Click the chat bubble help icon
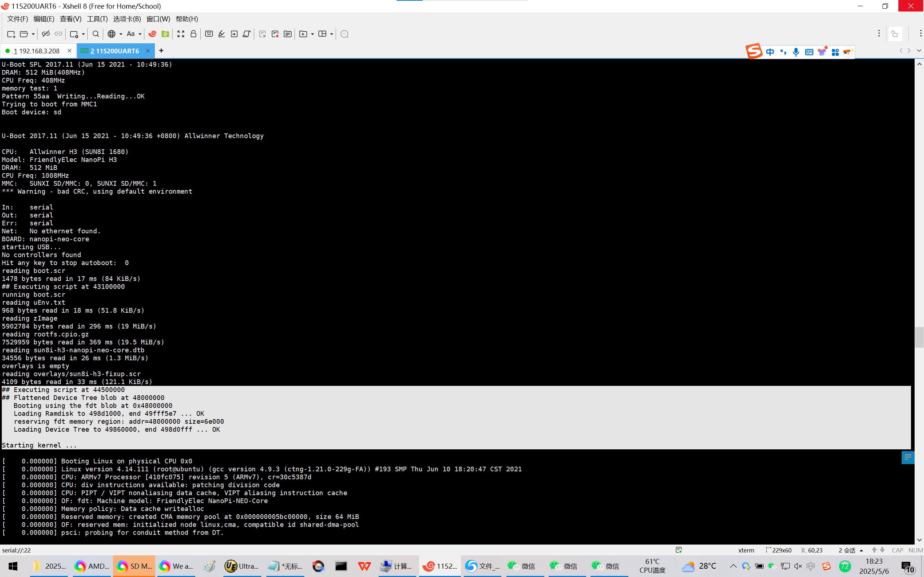This screenshot has height=577, width=924. [x=344, y=34]
